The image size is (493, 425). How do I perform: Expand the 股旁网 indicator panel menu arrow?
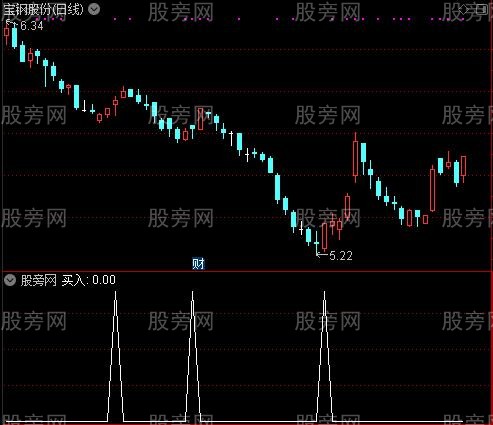pyautogui.click(x=10, y=280)
